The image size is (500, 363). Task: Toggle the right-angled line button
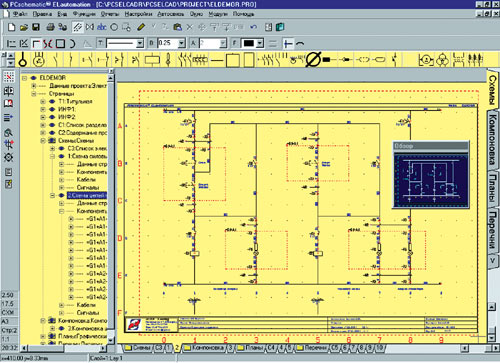pos(36,43)
